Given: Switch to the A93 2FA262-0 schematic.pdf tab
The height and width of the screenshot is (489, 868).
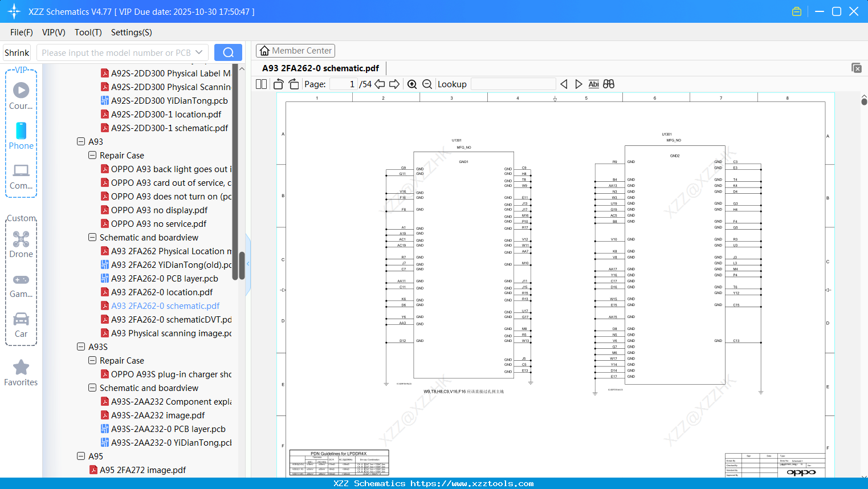Looking at the screenshot, I should point(319,67).
